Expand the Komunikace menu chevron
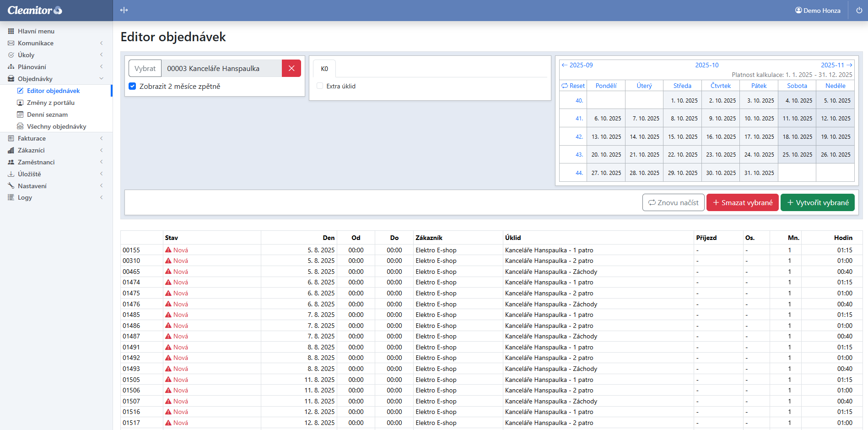 coord(101,43)
